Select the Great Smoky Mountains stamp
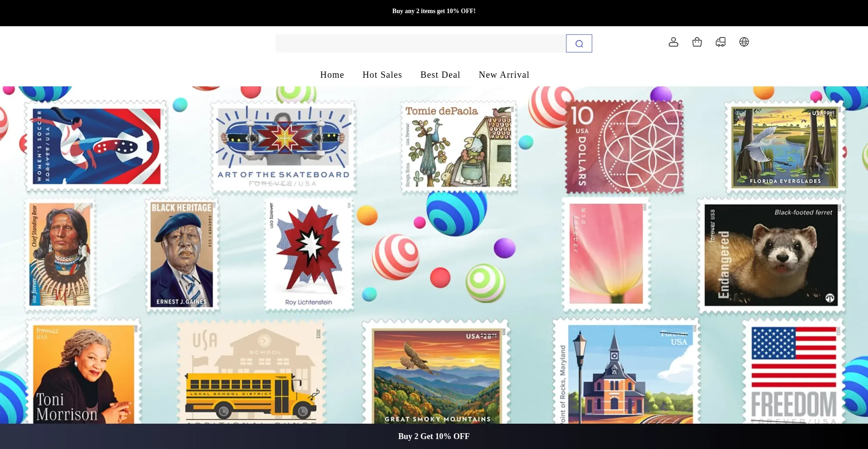This screenshot has width=868, height=449. coord(436,372)
